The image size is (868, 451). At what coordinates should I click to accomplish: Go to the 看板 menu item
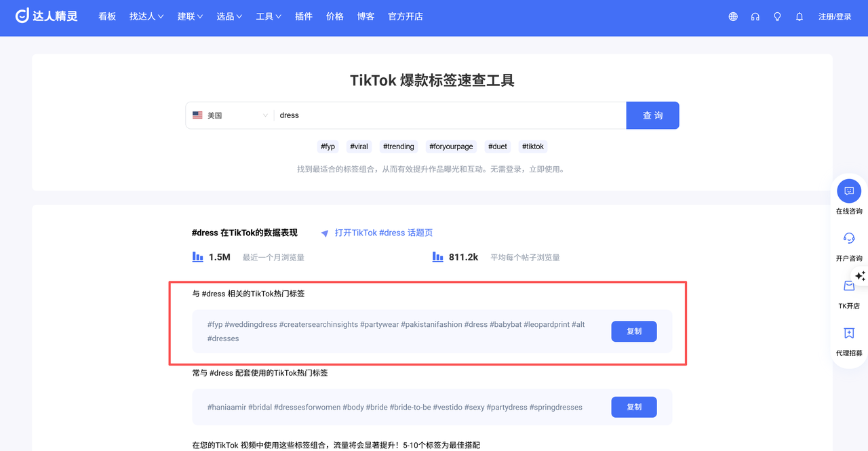[x=107, y=16]
